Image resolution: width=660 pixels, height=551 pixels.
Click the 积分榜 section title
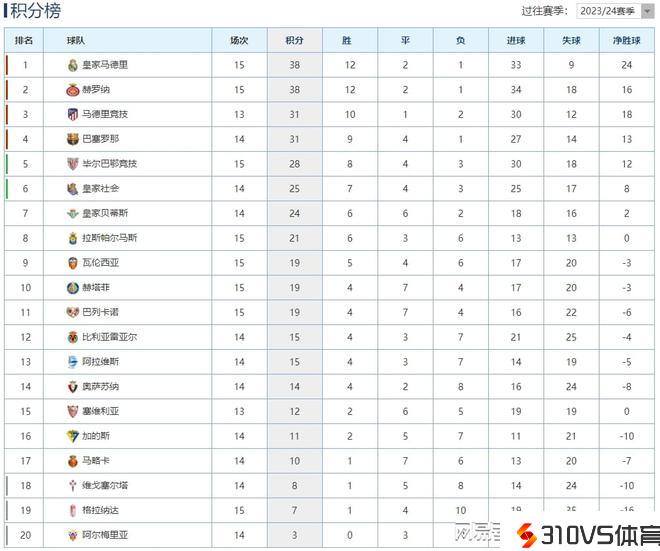click(35, 12)
